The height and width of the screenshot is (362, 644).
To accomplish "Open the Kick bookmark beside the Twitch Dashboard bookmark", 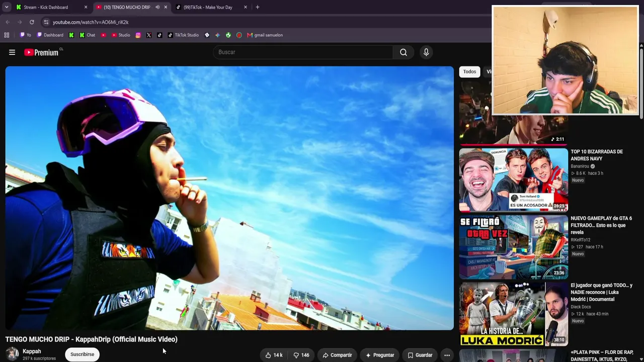I will coord(71,35).
